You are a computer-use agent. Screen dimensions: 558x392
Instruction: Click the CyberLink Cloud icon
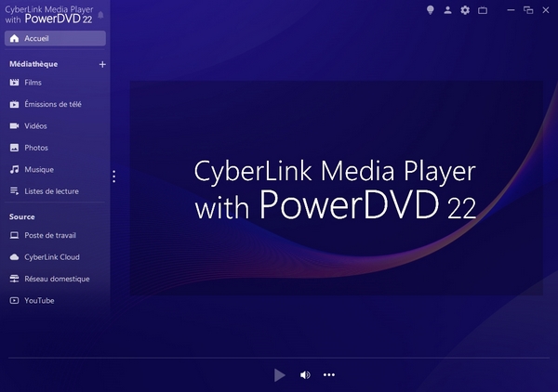[14, 257]
